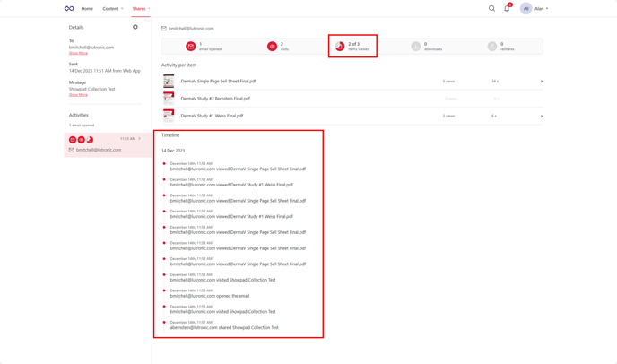
Task: Click the red visits eye icon
Action: pos(272,47)
